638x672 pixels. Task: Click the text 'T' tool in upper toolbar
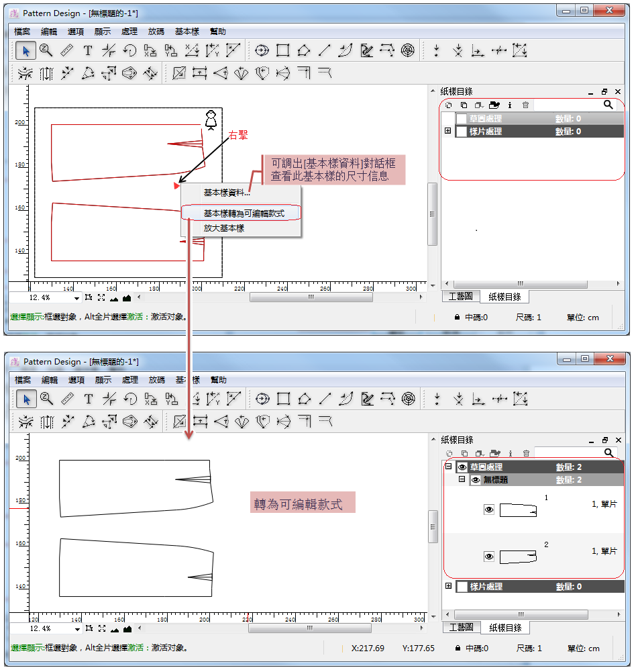click(x=87, y=50)
